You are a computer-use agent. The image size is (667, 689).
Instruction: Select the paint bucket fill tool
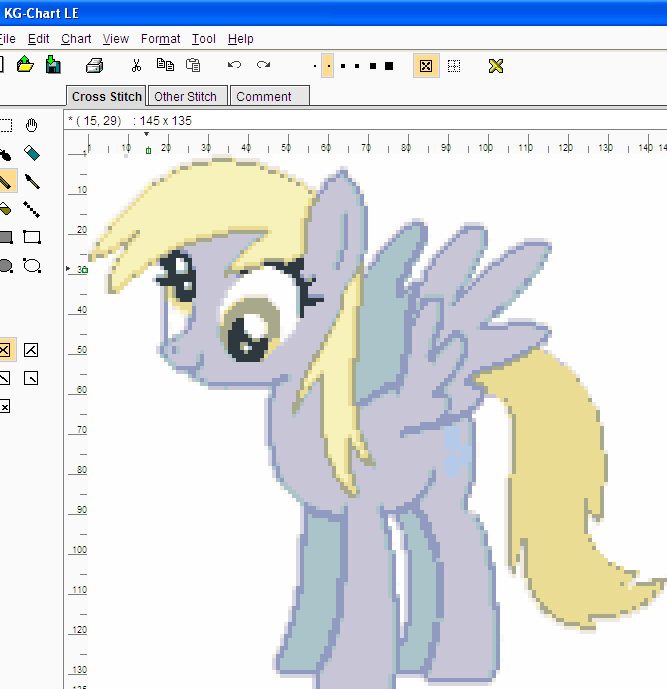point(5,209)
